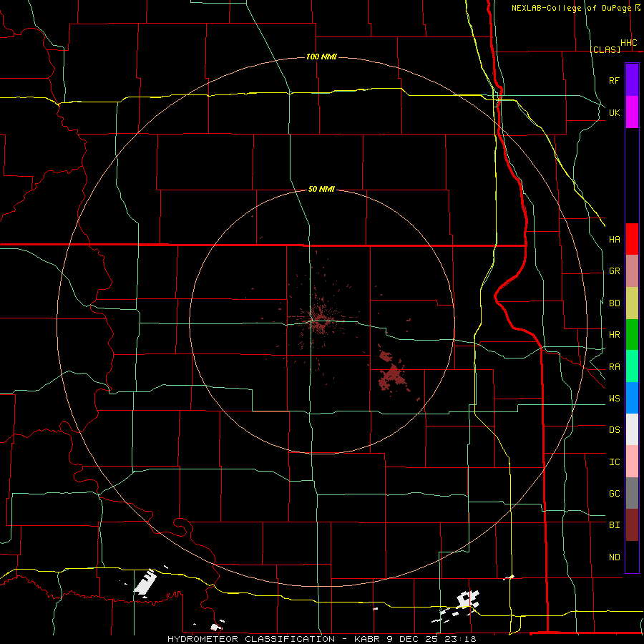This screenshot has height=644, width=644.
Task: Click the 100 NMI range ring label
Action: [321, 57]
